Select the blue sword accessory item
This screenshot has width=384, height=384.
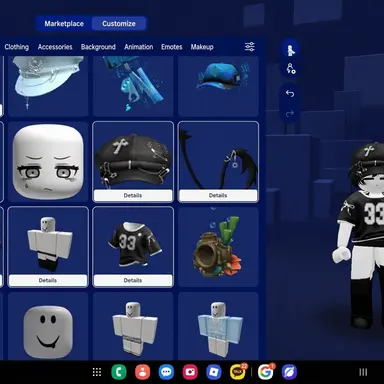[133, 86]
